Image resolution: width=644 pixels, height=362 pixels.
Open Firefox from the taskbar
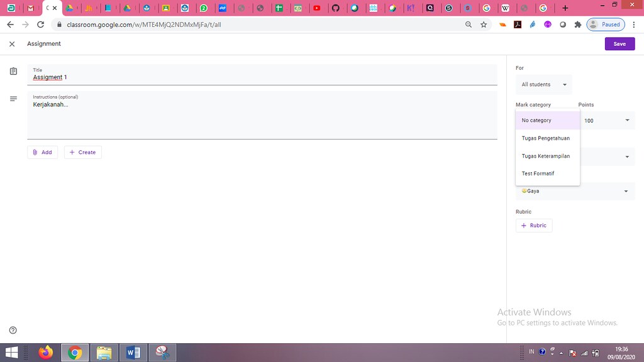[45, 353]
